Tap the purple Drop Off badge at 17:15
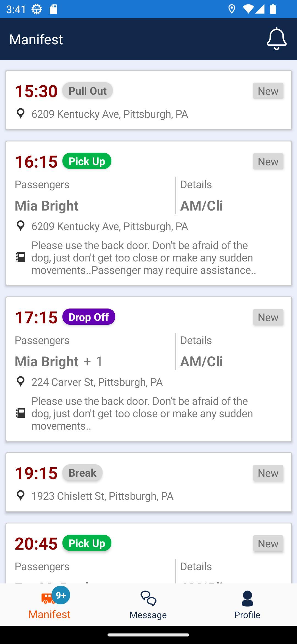This screenshot has height=644, width=297. (x=89, y=317)
